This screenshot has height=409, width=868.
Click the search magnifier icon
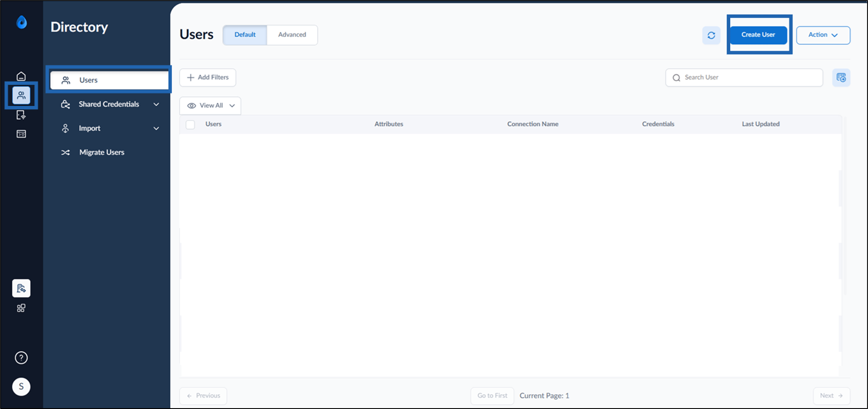(x=676, y=78)
